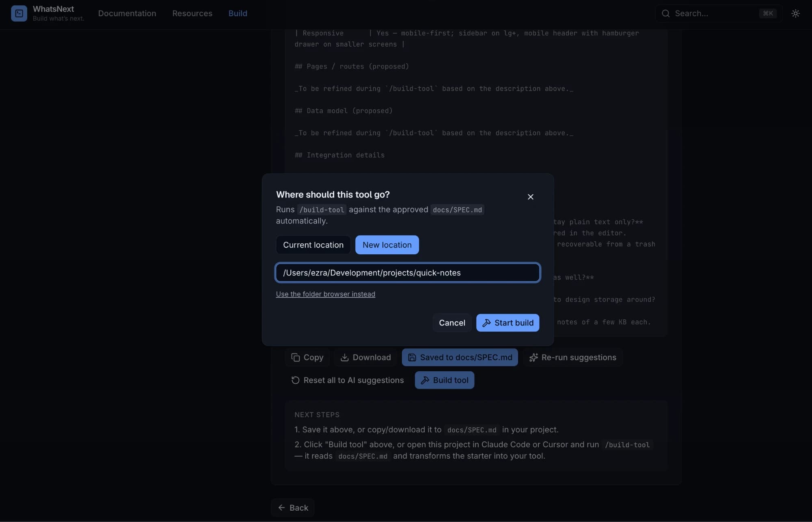Click the "## Data model (proposed)" heading
The width and height of the screenshot is (812, 522).
343,111
